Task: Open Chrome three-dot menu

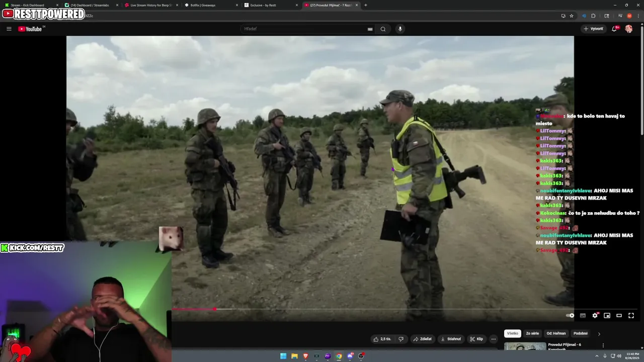Action: click(637, 16)
